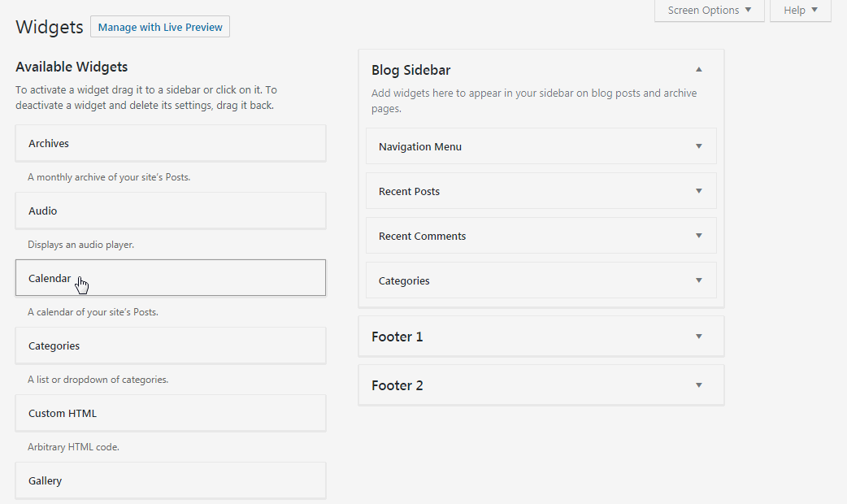Click the Footer 1 heading text
The image size is (847, 504).
(397, 337)
